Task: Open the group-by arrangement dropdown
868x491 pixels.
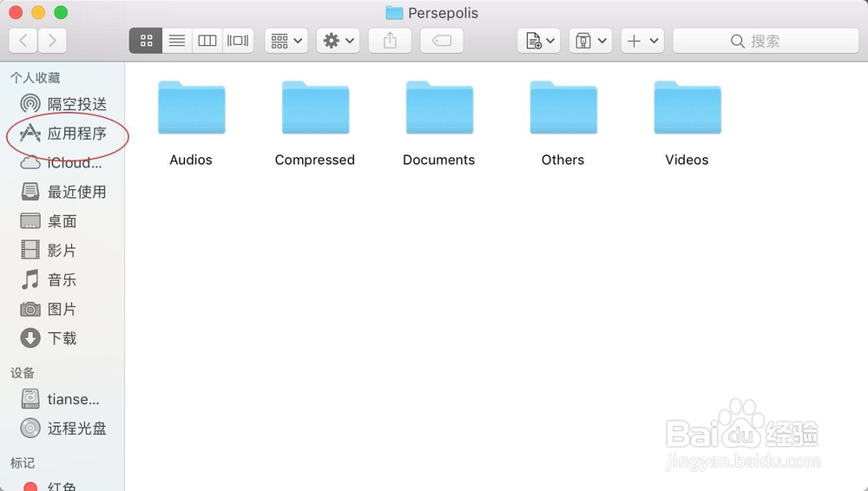Action: tap(286, 41)
